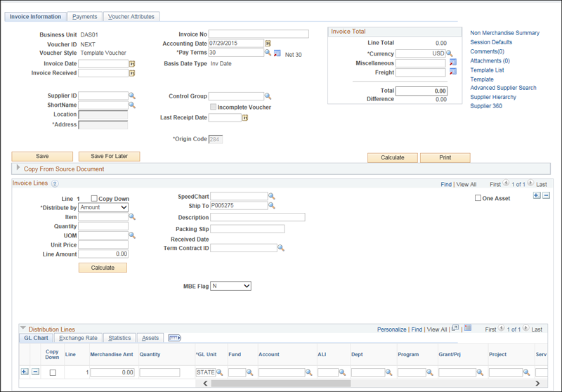The width and height of the screenshot is (562, 392).
Task: Download Distribution Lines to spreadsheet
Action: click(x=468, y=328)
